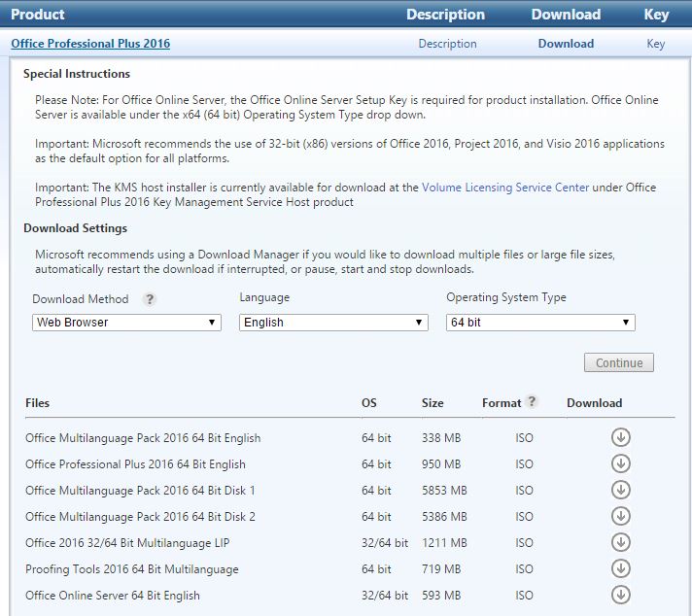Download Office 2016 32/64 Bit Multilanguage LIP

(620, 542)
